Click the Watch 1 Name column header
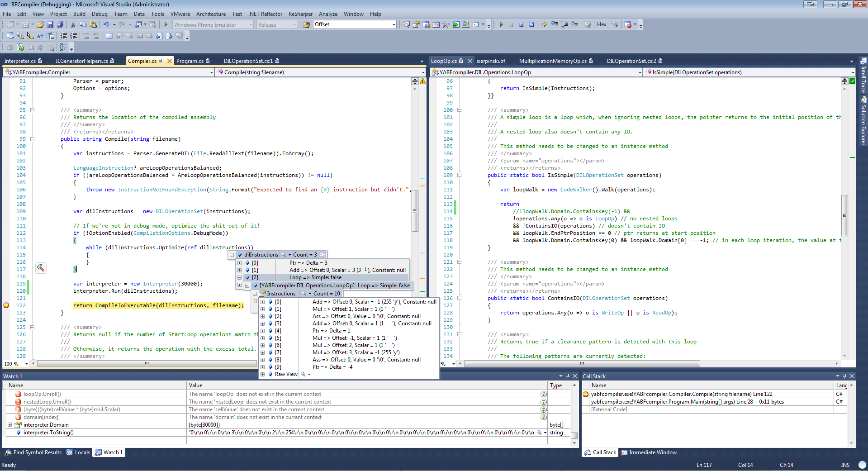868x471 pixels. pyautogui.click(x=96, y=385)
